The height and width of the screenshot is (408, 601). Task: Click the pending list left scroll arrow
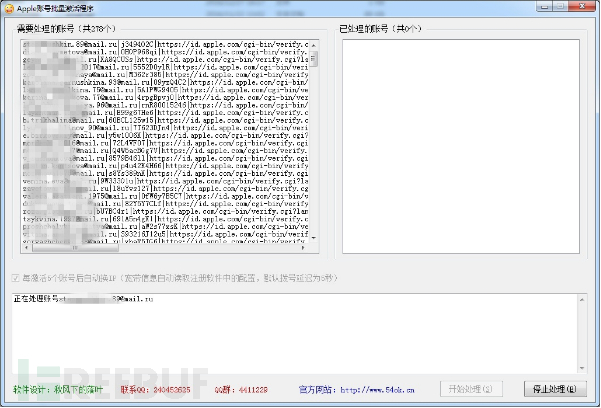click(x=26, y=248)
